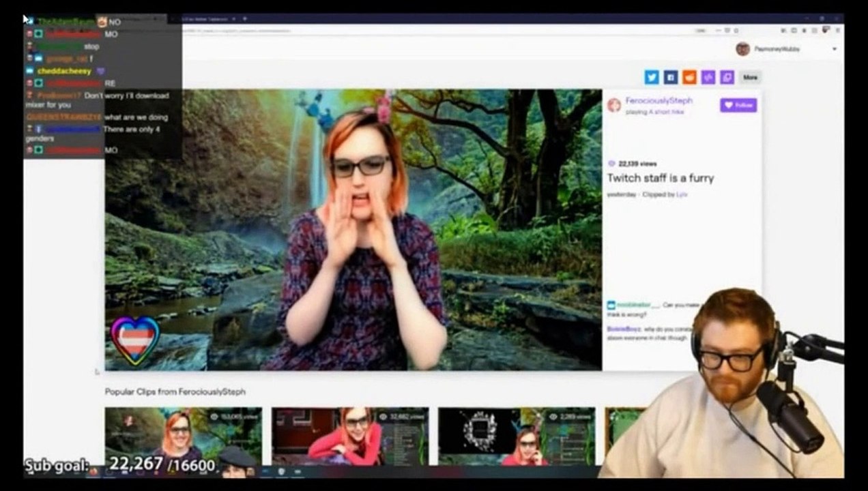Open the account dropdown arrow beside the username
The image size is (868, 491).
pos(834,49)
